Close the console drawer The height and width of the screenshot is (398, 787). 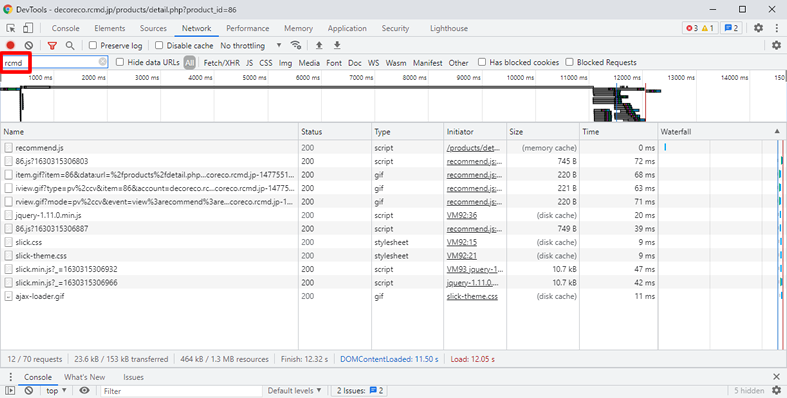coord(776,376)
